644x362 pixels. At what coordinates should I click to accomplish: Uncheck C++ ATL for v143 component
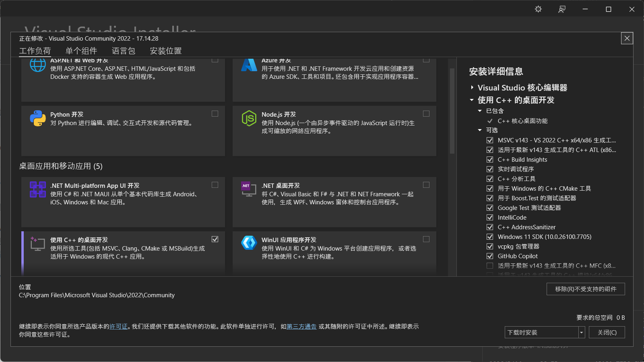(490, 150)
